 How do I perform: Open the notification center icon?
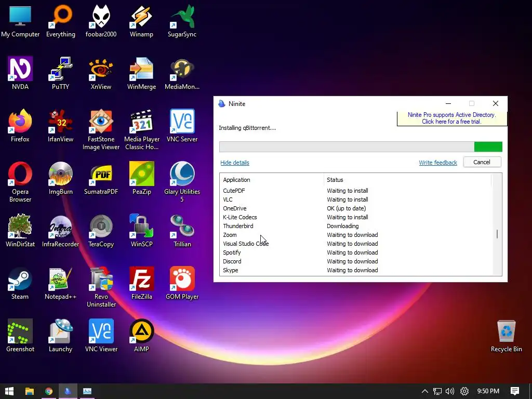click(x=515, y=391)
